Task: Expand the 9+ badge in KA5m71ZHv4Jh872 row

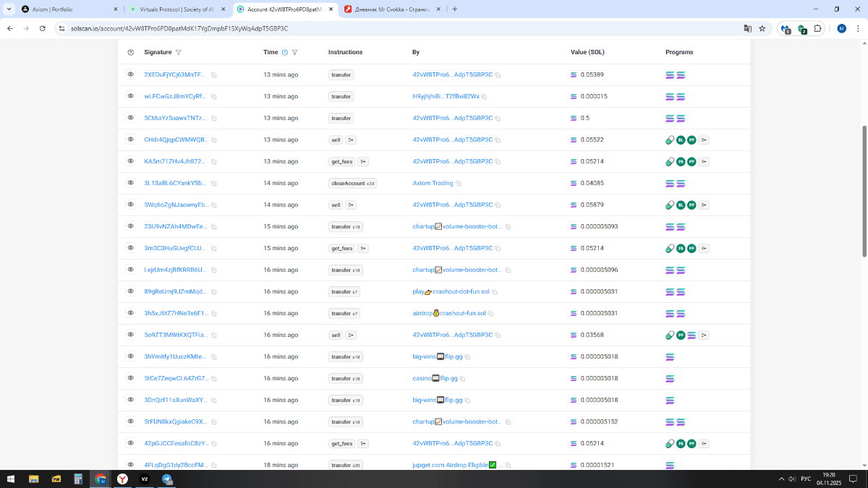Action: coord(363,162)
